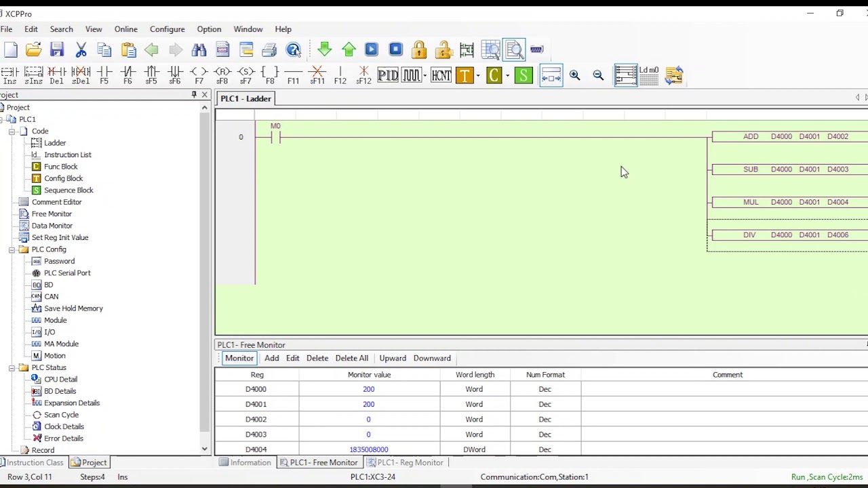Collapse the PLC Status tree node
Viewport: 868px width, 488px height.
pyautogui.click(x=12, y=367)
